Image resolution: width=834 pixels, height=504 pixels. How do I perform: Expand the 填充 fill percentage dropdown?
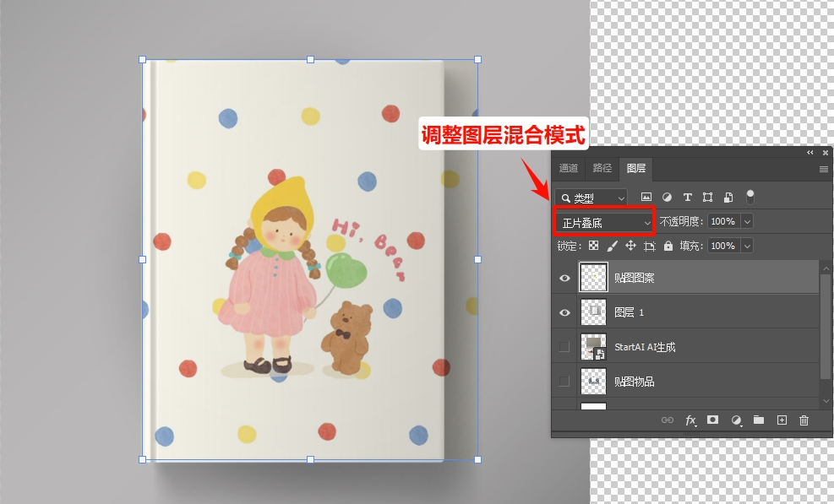tap(747, 246)
